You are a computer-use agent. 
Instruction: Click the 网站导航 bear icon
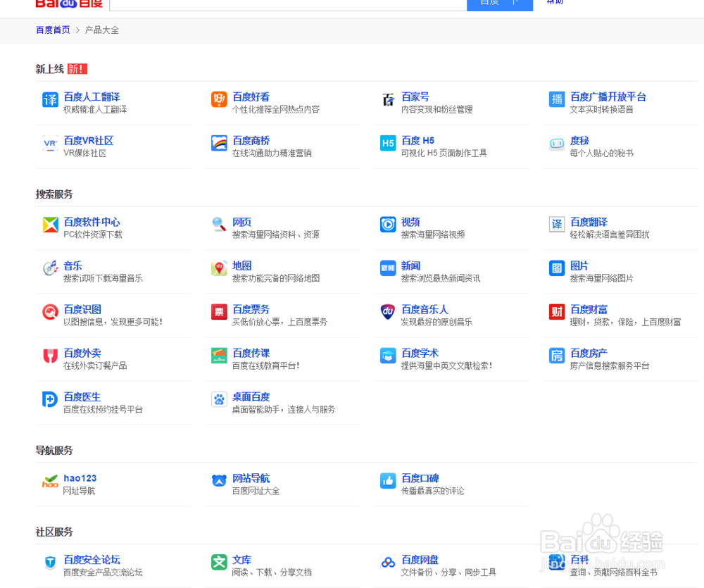click(x=219, y=481)
